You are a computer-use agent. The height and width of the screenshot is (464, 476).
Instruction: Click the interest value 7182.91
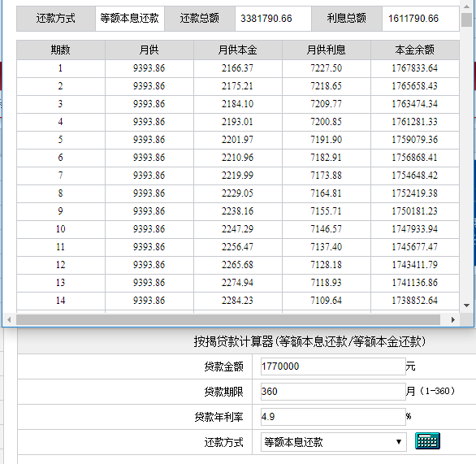point(326,158)
